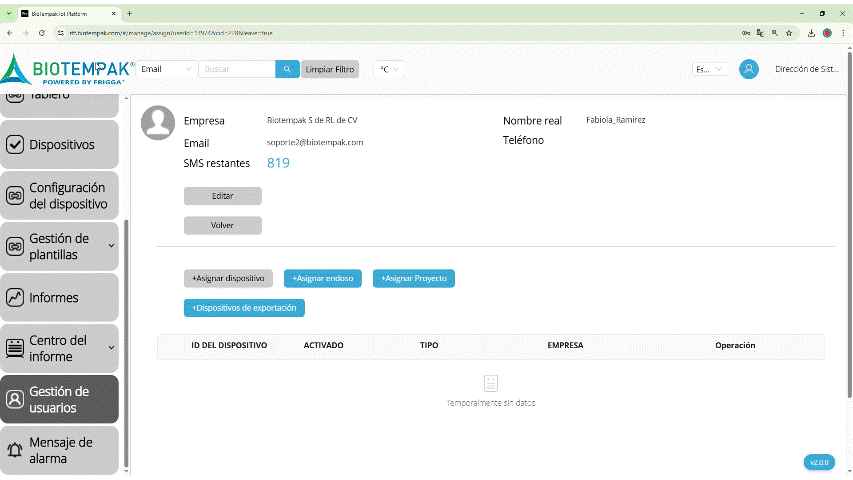Open the Mensaje de alarma page

(60, 451)
